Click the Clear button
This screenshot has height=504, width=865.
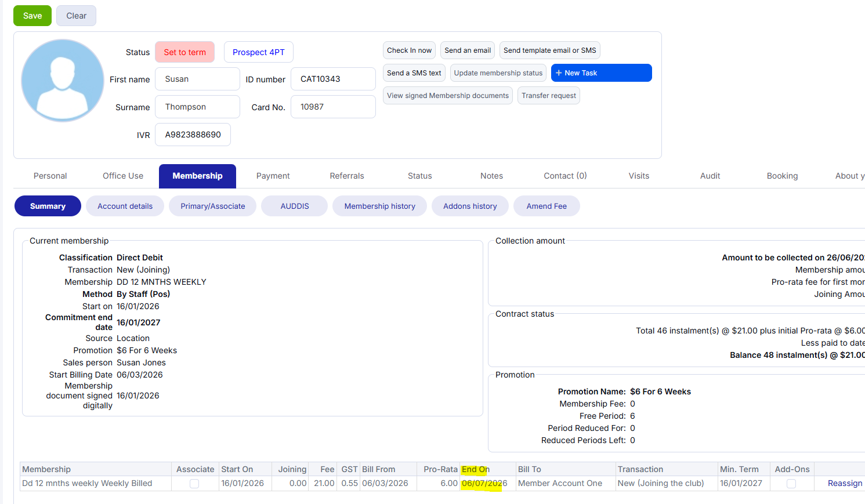77,16
